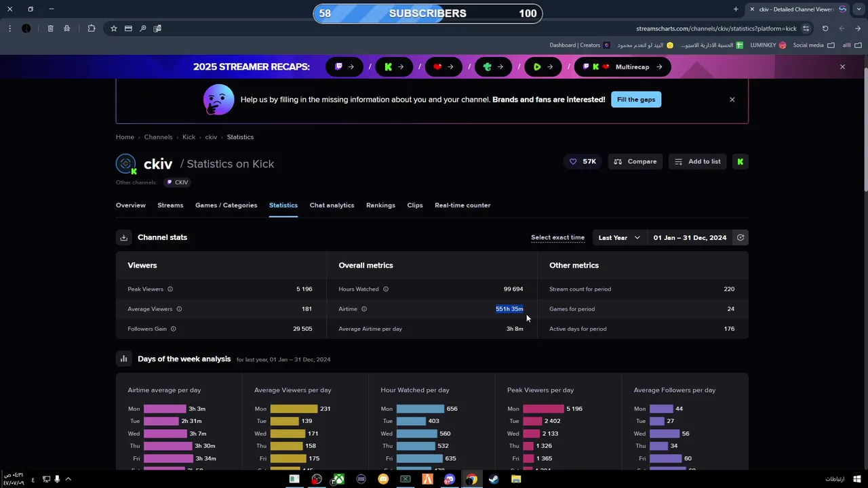Open the Multirecap pill
The width and height of the screenshot is (868, 488).
point(623,67)
